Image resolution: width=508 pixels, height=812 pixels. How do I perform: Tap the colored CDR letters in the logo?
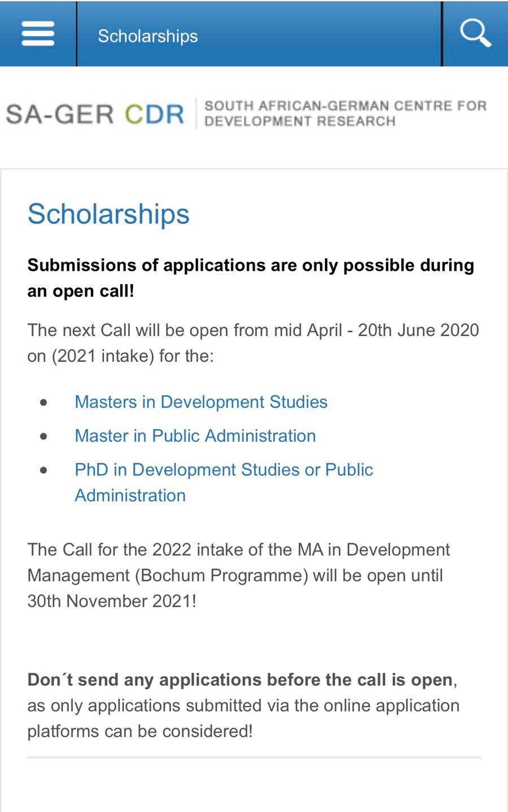155,114
